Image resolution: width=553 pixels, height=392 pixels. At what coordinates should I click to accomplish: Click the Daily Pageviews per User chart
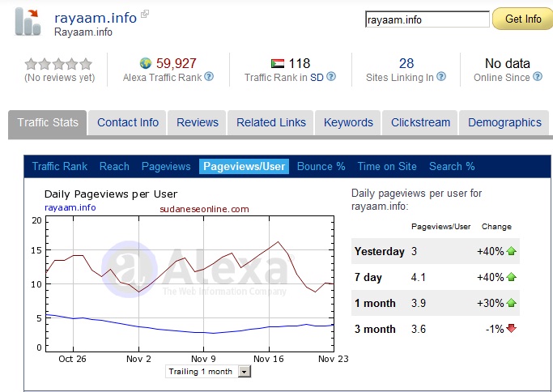[189, 283]
